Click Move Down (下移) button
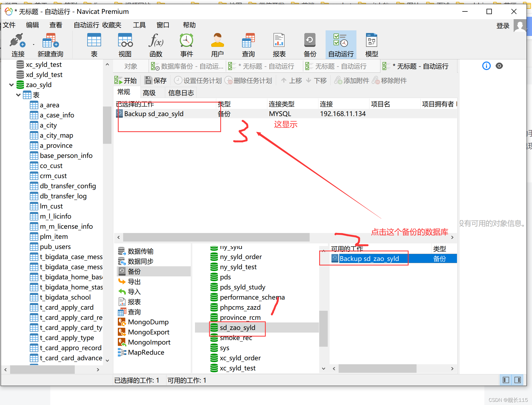Screen dimensions: 532x405 point(316,80)
